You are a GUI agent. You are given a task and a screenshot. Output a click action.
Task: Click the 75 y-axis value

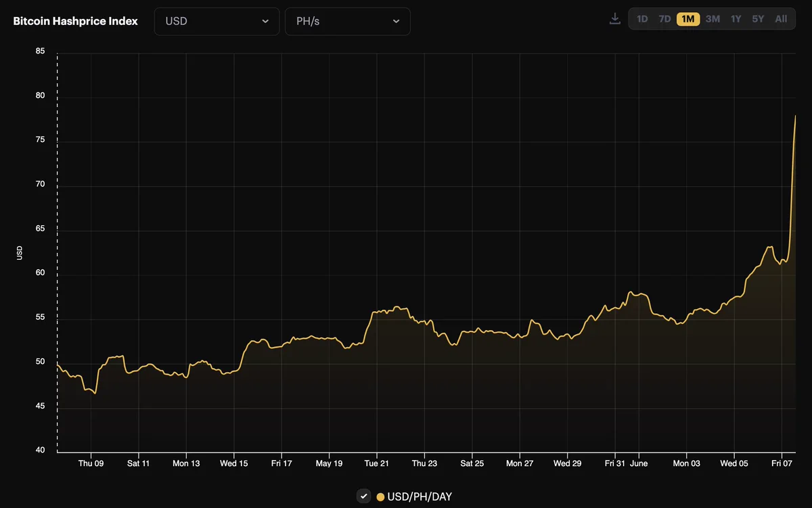point(41,139)
